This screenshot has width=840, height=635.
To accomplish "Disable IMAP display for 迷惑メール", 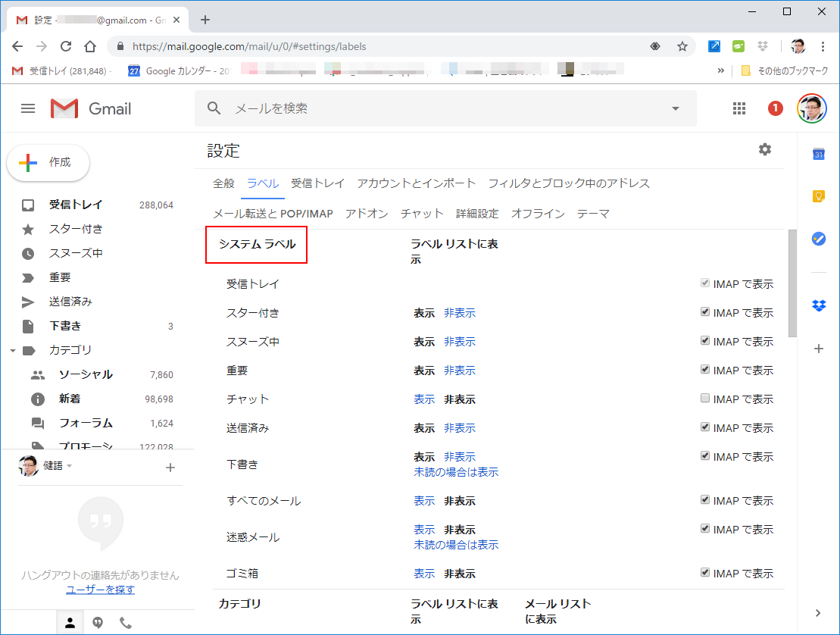I will (704, 528).
